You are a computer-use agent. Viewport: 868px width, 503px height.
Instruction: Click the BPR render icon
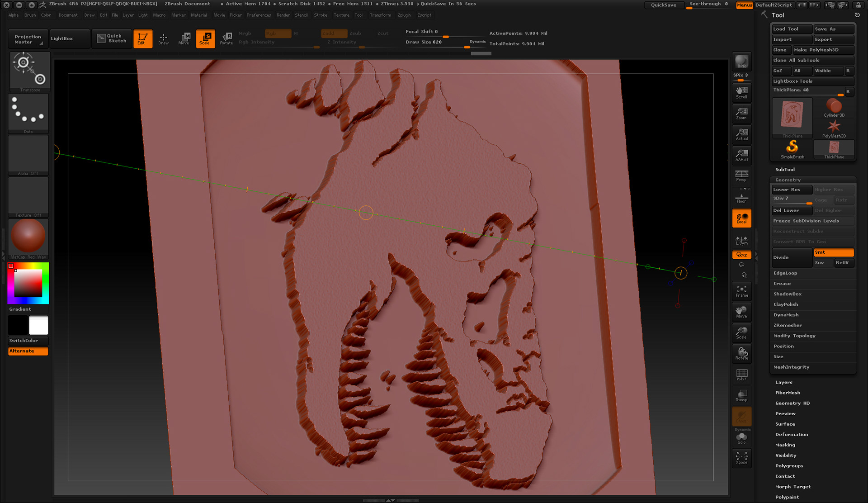point(741,61)
